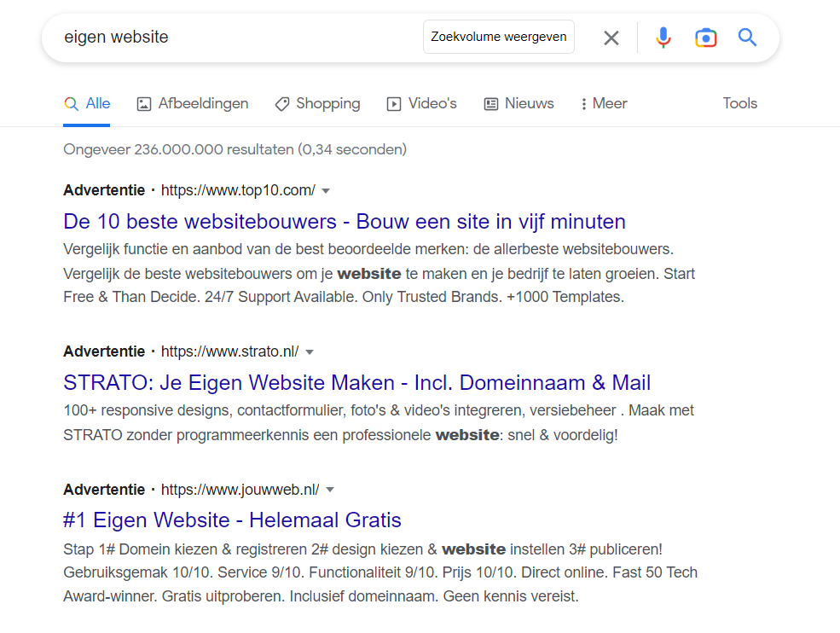Open the De 10 beste websitebouwers link
840x633 pixels.
345,222
